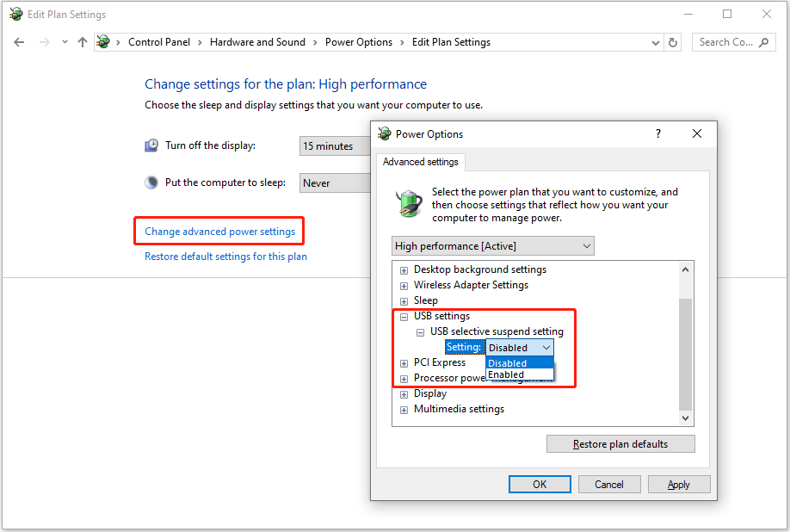Click the Control Panel icon in address bar
Viewport: 790px width, 532px height.
coord(103,42)
